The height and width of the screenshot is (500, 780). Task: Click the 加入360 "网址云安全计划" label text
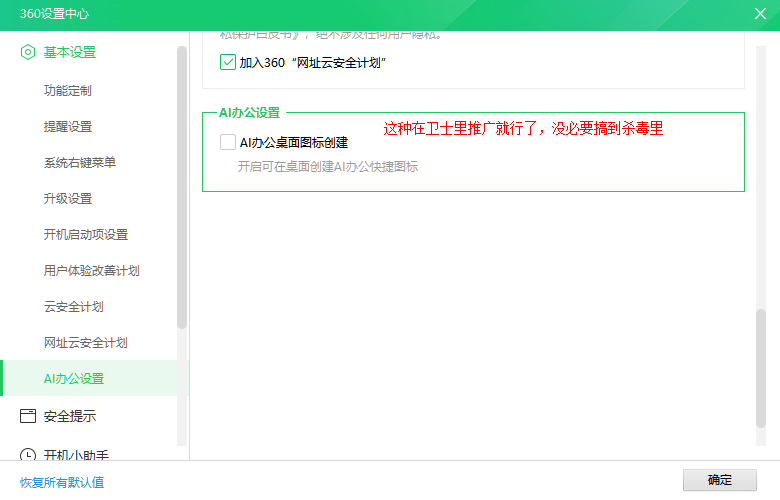tap(312, 63)
